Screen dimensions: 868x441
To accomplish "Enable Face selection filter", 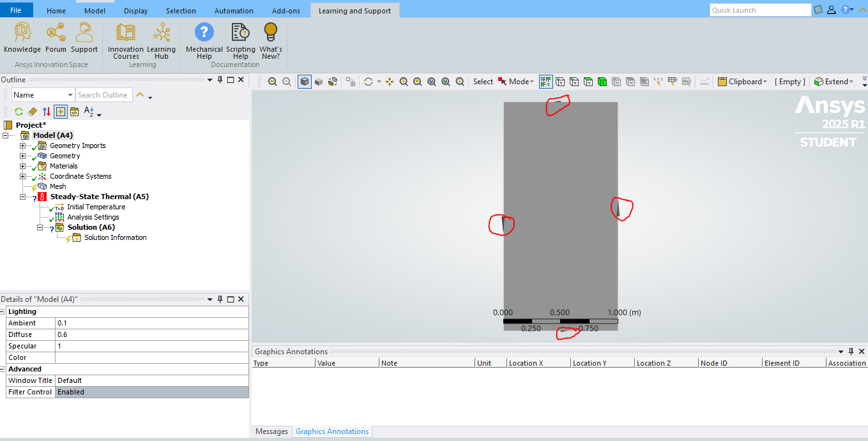I will point(588,82).
